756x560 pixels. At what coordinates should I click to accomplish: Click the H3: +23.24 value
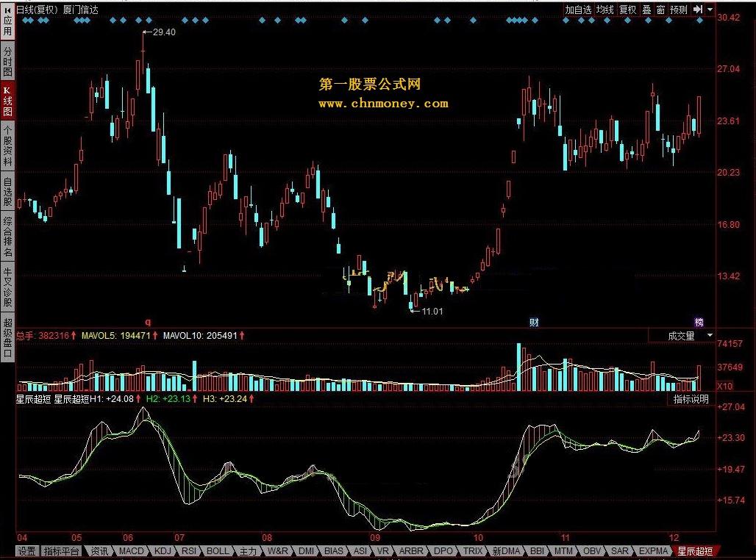pyautogui.click(x=225, y=398)
